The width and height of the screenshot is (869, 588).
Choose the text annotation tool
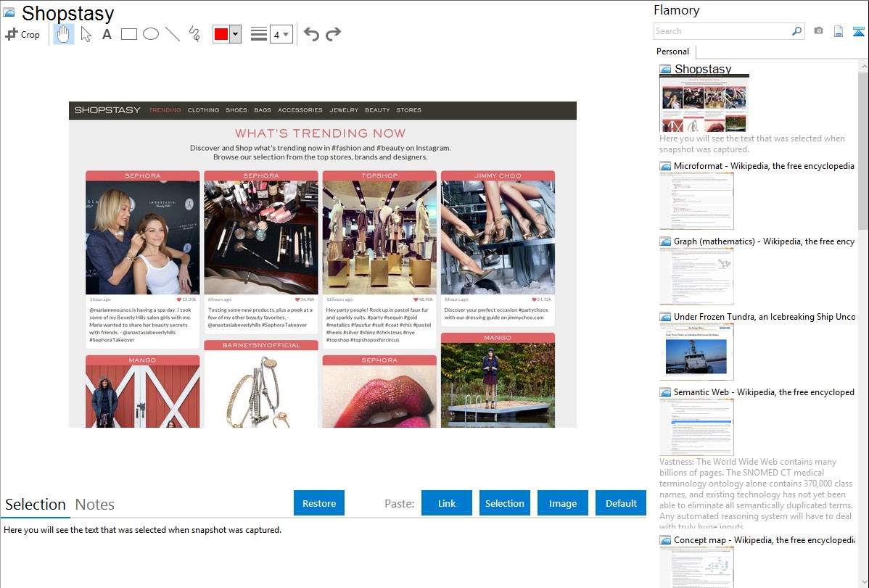pyautogui.click(x=107, y=34)
